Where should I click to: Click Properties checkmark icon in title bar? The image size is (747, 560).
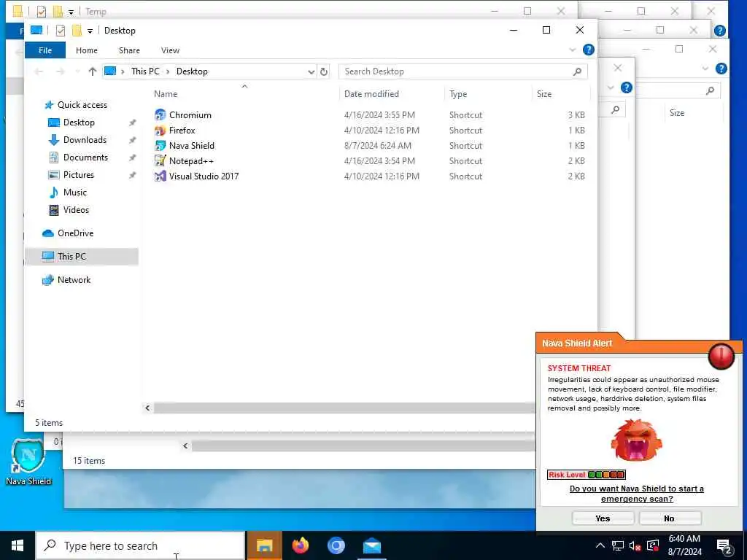(60, 31)
